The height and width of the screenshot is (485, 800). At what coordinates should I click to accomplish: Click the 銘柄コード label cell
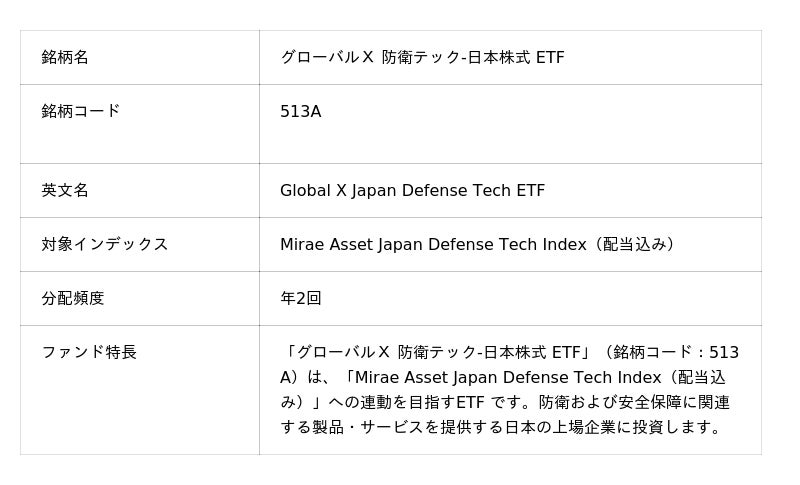(x=81, y=111)
